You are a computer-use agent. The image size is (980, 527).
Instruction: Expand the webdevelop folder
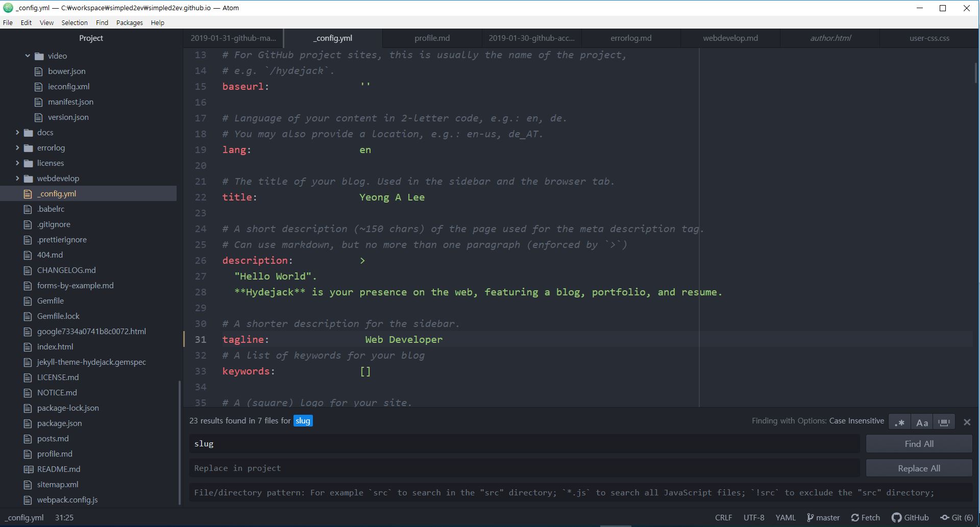pyautogui.click(x=17, y=178)
